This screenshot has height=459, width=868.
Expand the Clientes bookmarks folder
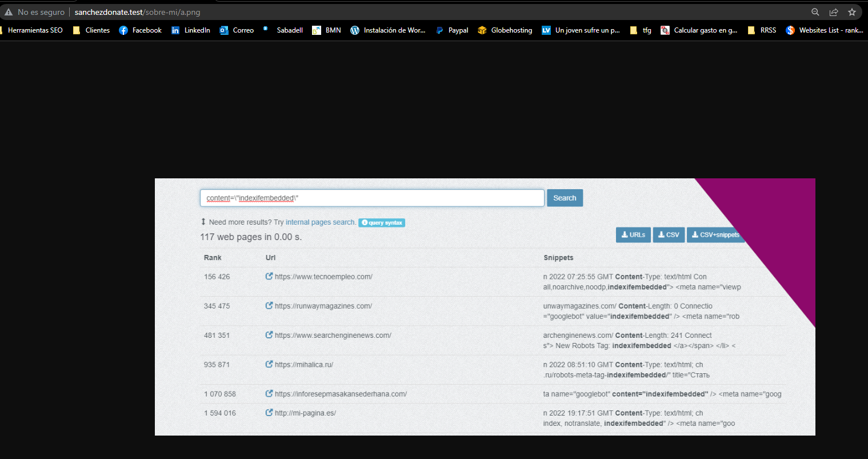[91, 30]
